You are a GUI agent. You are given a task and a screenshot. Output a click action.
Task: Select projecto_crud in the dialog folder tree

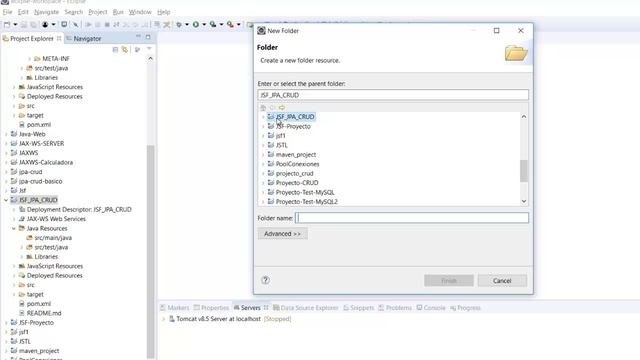point(294,173)
